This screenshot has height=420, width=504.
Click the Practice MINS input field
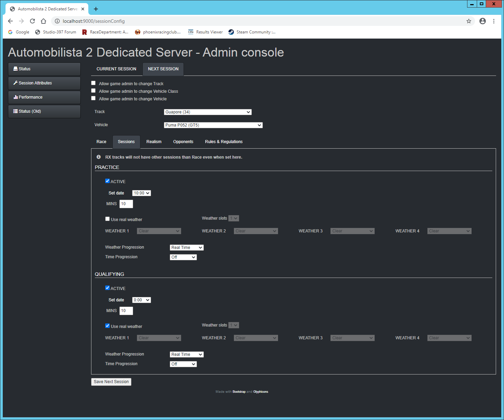[x=126, y=204]
